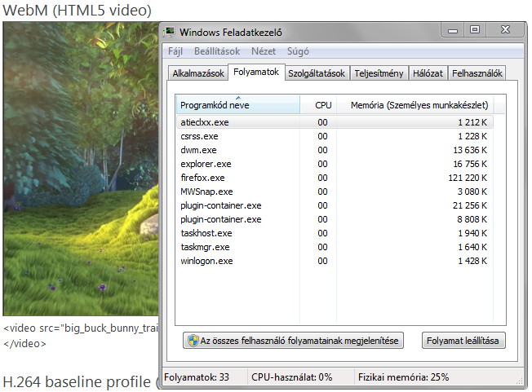Select the Folyamatok tab
Image resolution: width=532 pixels, height=392 pixels.
(256, 72)
